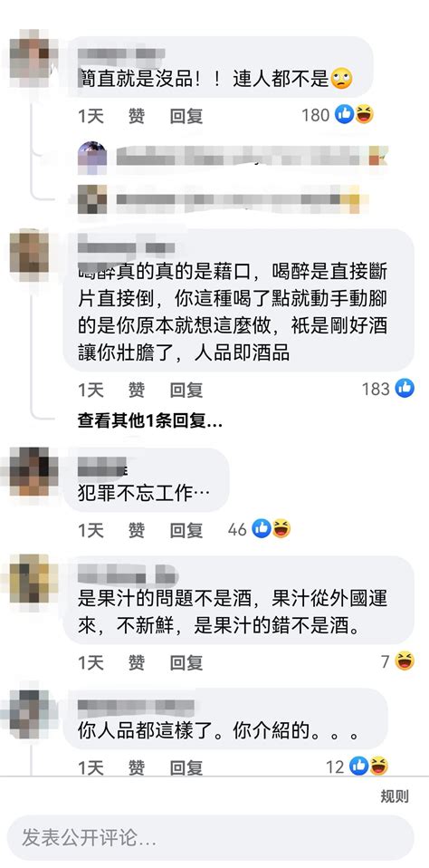429x868 pixels.
Task: Click like reaction icon beside 12 count
Action: click(358, 767)
